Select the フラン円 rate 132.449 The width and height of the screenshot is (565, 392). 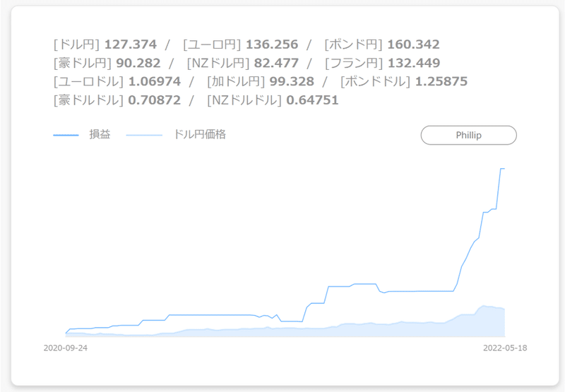pyautogui.click(x=414, y=63)
